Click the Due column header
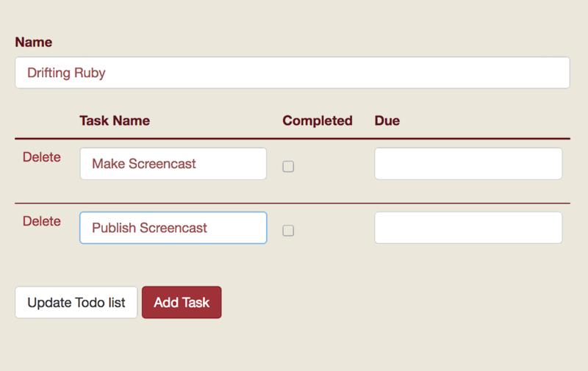This screenshot has height=371, width=588. (387, 120)
